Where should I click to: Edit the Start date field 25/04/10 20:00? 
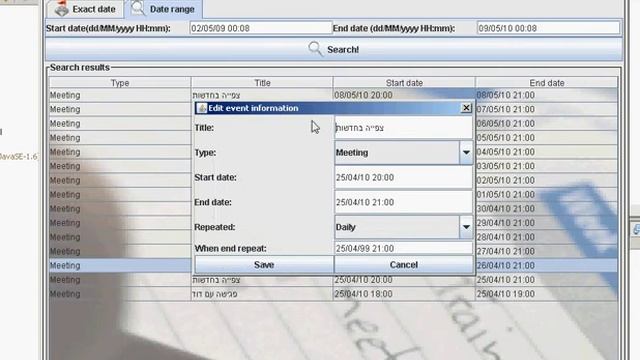(403, 178)
